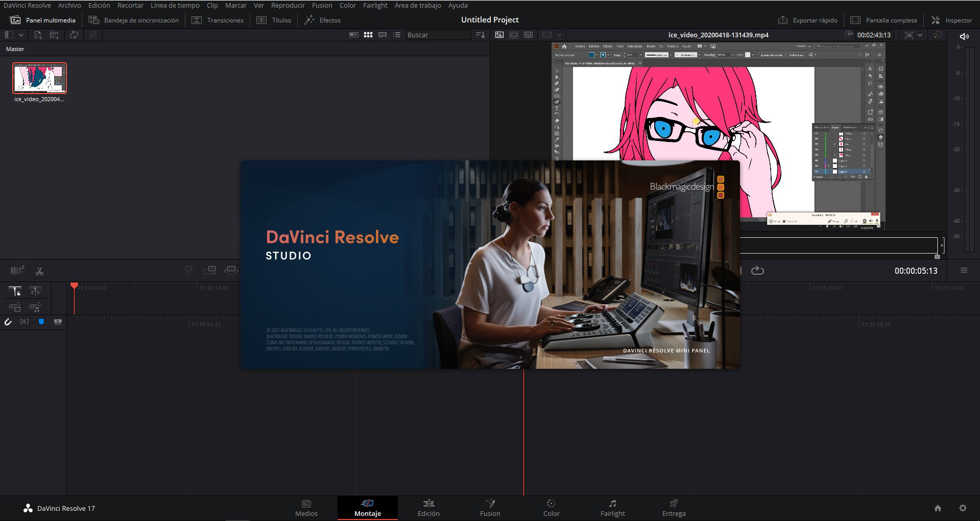
Task: Click the home Project Manager icon
Action: tap(938, 508)
